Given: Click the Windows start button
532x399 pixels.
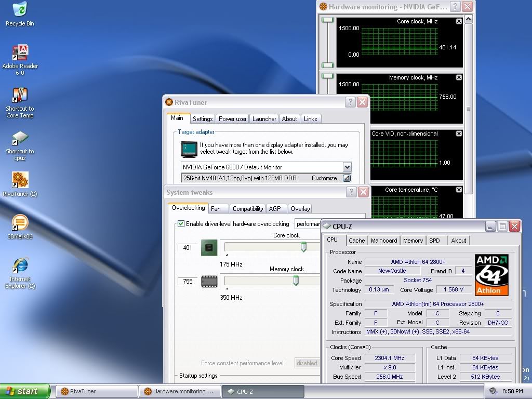Looking at the screenshot, I should (25, 391).
